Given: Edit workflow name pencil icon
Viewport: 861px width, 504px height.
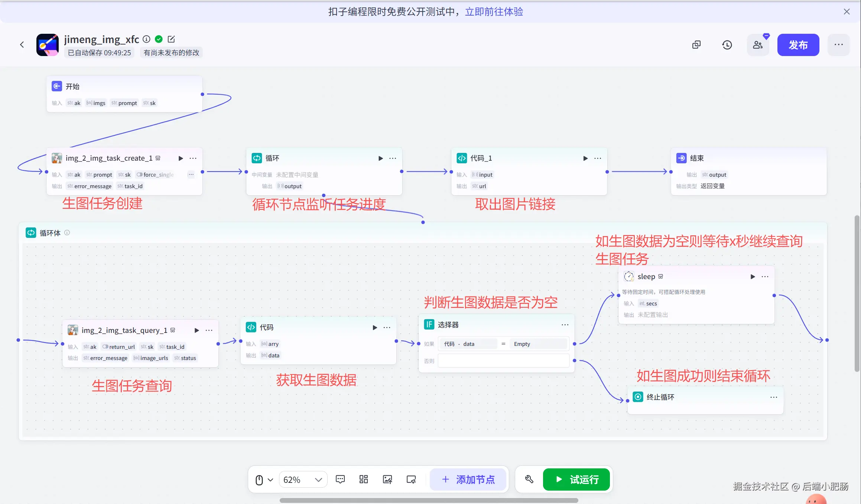Looking at the screenshot, I should [x=171, y=39].
